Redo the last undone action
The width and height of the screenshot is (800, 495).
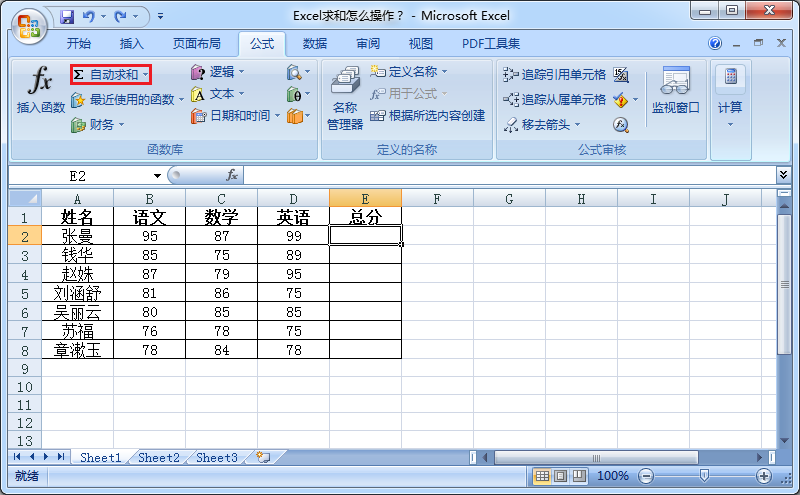(x=121, y=17)
